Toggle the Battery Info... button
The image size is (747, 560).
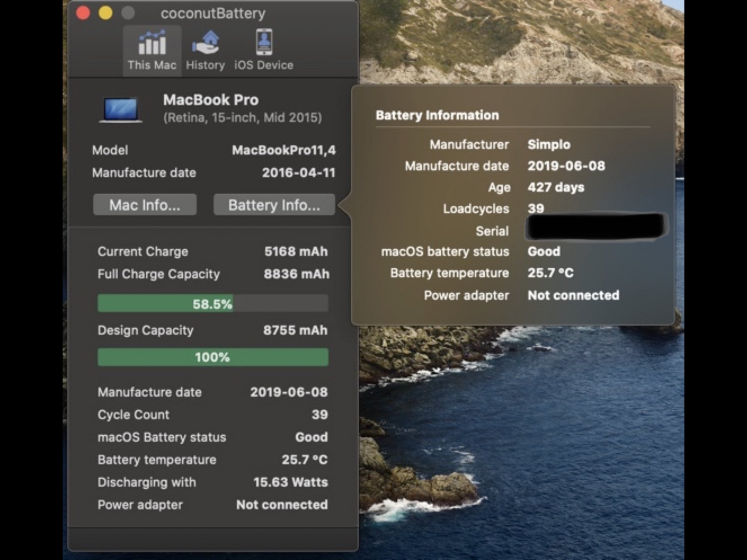click(x=274, y=205)
